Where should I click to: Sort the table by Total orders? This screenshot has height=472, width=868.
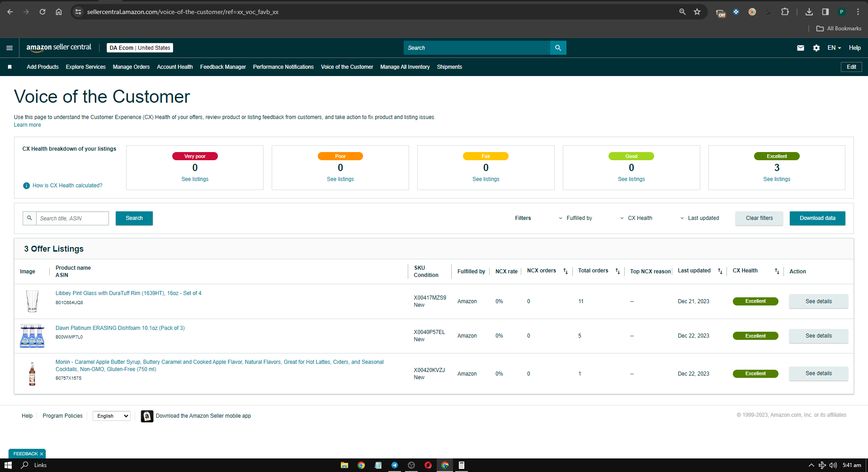point(618,271)
